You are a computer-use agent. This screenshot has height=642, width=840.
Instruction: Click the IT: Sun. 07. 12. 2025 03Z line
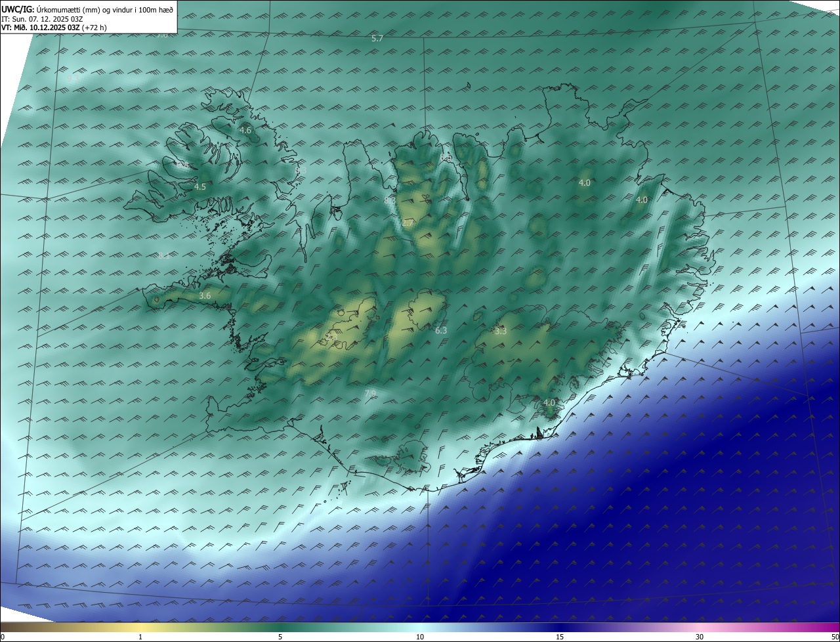42,19
